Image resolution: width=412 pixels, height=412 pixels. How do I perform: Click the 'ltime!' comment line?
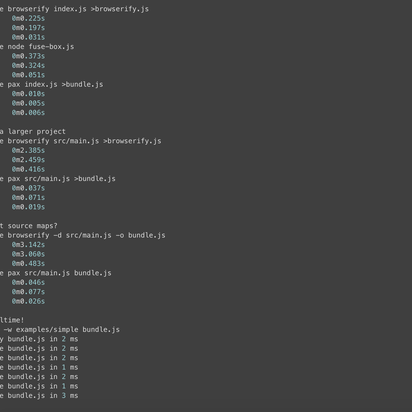12,320
